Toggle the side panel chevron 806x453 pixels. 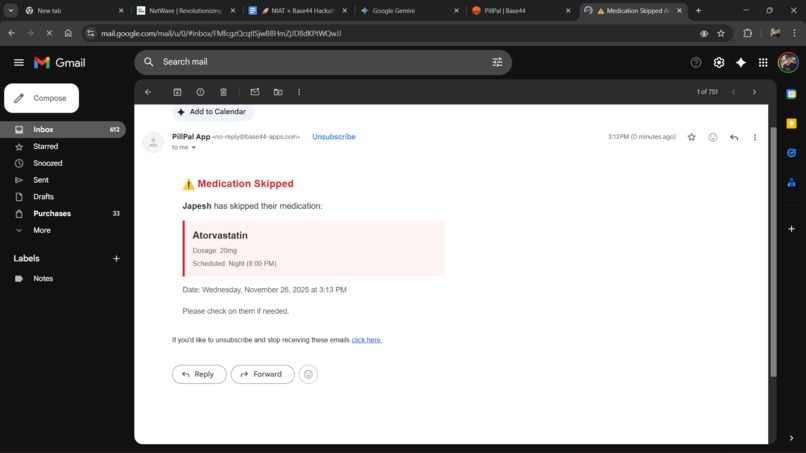click(791, 438)
